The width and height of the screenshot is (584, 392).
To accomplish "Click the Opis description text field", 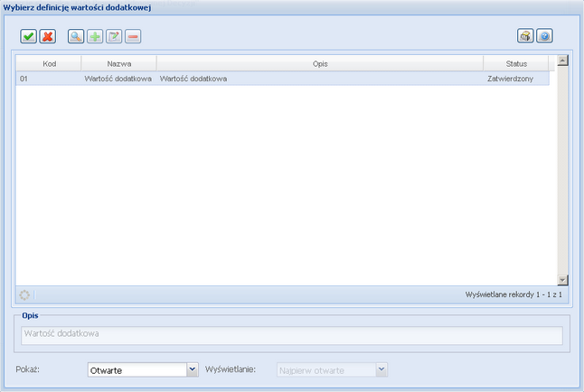I will [291, 334].
